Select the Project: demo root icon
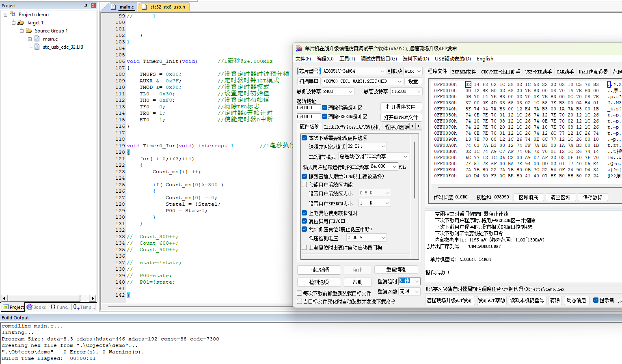 (x=13, y=14)
